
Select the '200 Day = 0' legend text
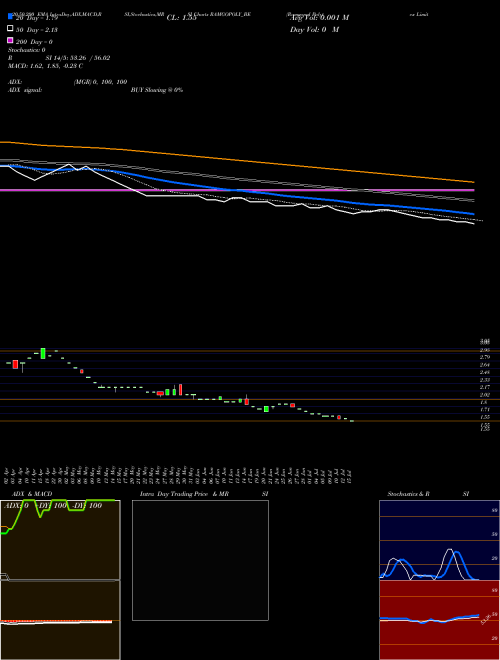point(34,42)
